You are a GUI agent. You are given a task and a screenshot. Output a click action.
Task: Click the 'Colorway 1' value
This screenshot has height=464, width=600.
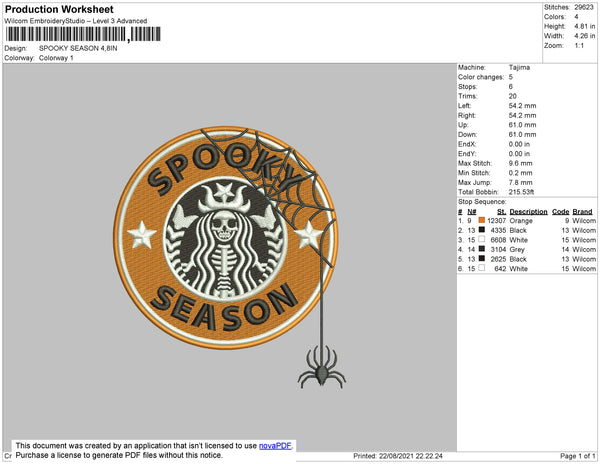click(x=56, y=58)
